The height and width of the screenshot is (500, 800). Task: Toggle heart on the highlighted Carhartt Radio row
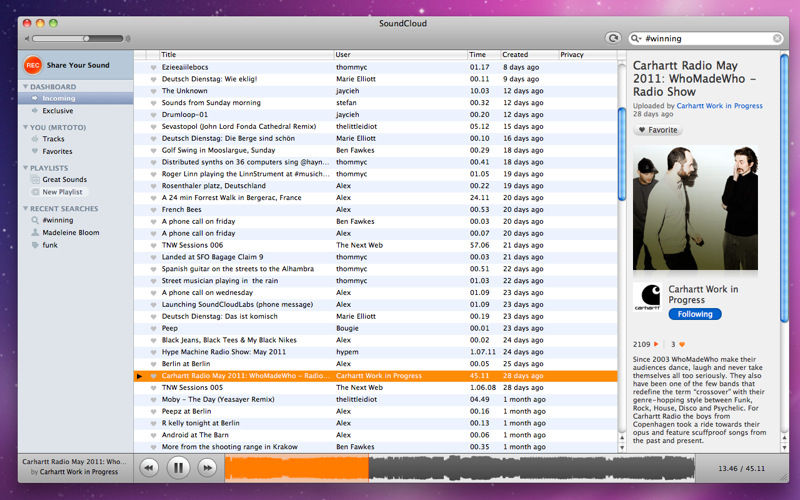153,376
